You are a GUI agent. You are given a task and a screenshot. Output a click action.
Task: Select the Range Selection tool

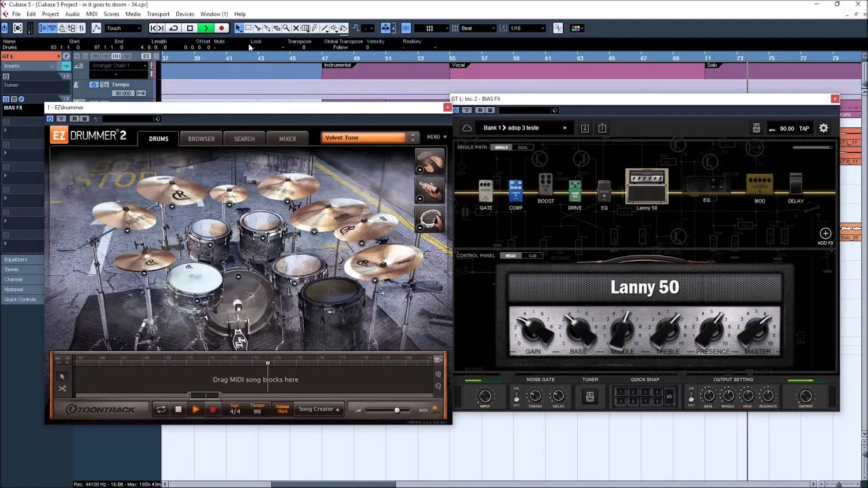(x=248, y=28)
